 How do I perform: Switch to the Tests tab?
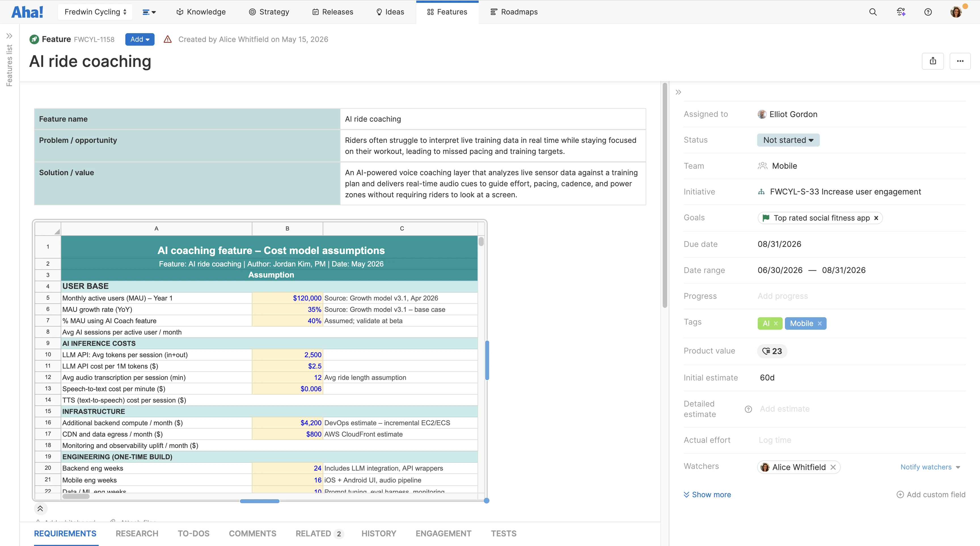coord(504,534)
